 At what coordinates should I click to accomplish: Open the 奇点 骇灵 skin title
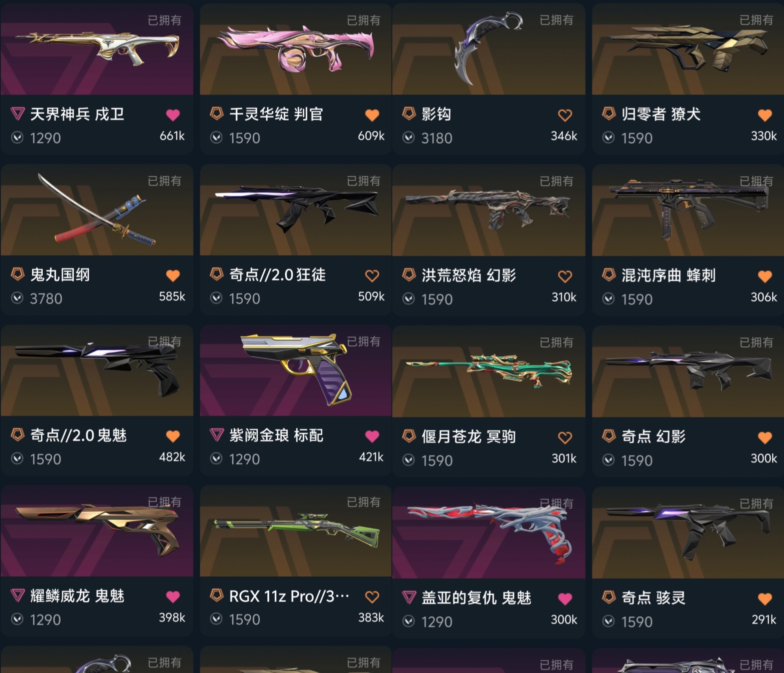point(653,597)
